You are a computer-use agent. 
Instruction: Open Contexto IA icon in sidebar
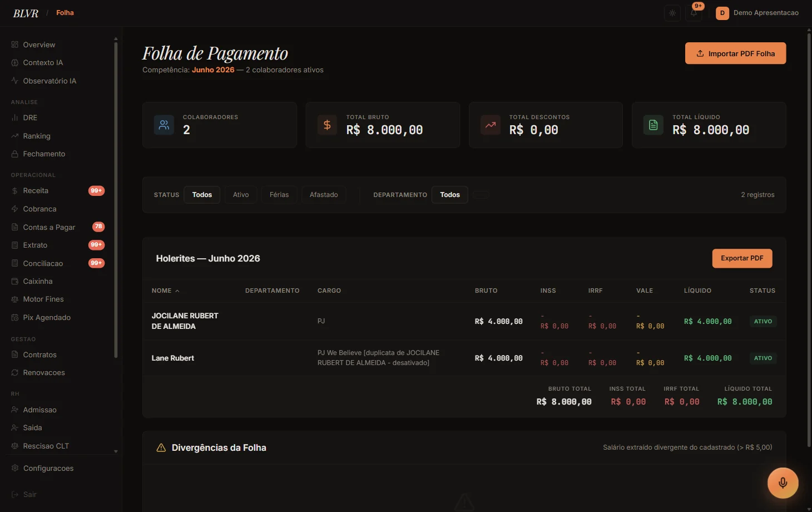(15, 63)
